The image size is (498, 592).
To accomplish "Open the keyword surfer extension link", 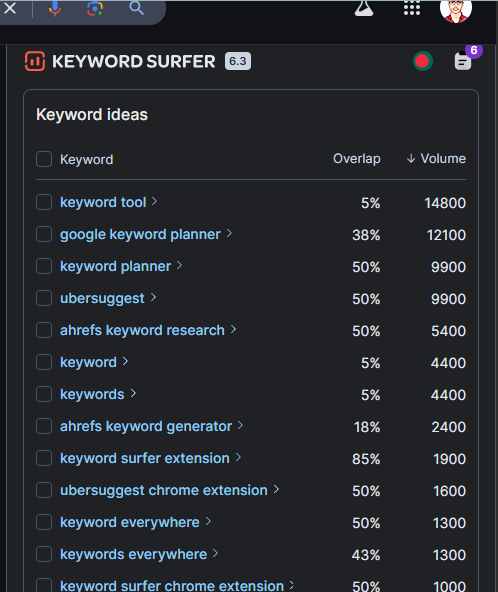I will (145, 458).
